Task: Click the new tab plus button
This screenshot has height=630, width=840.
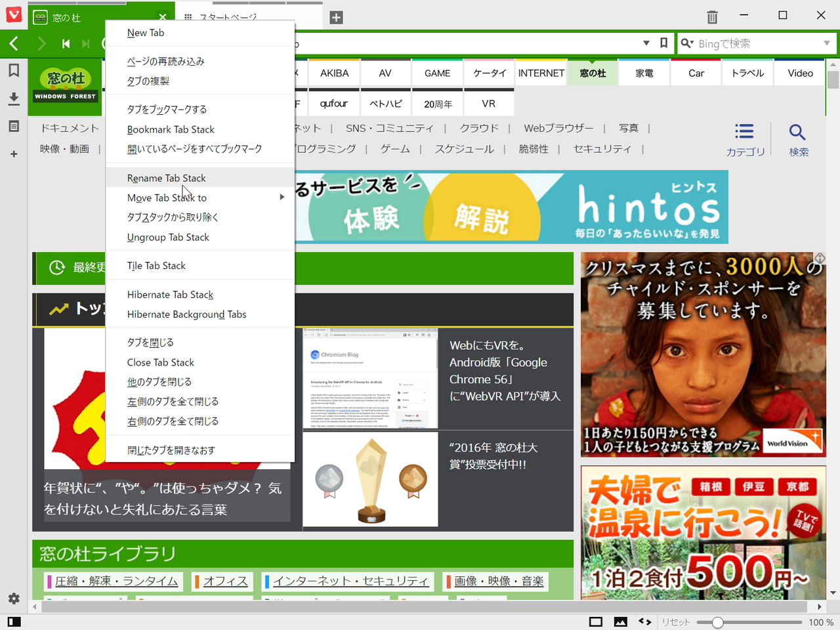Action: pos(336,18)
